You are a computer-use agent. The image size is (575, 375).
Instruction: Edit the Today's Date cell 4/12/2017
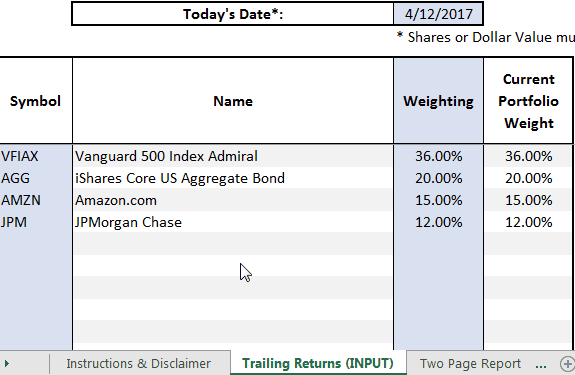(438, 14)
